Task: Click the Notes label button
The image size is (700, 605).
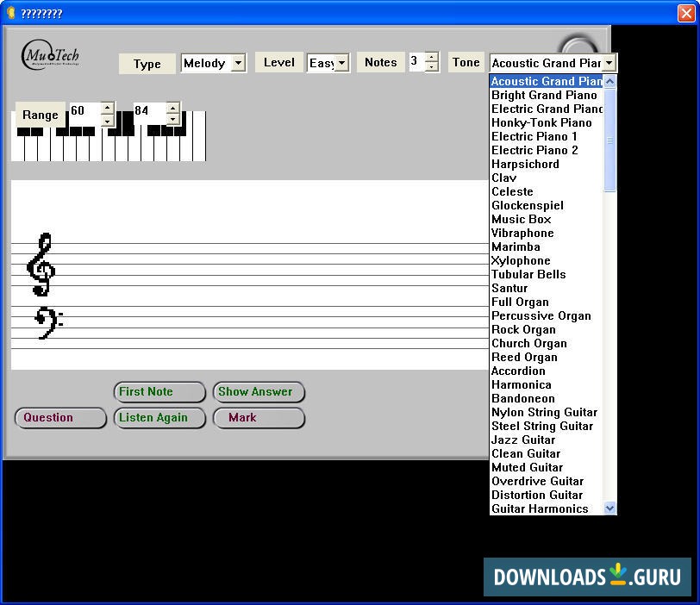Action: coord(381,62)
